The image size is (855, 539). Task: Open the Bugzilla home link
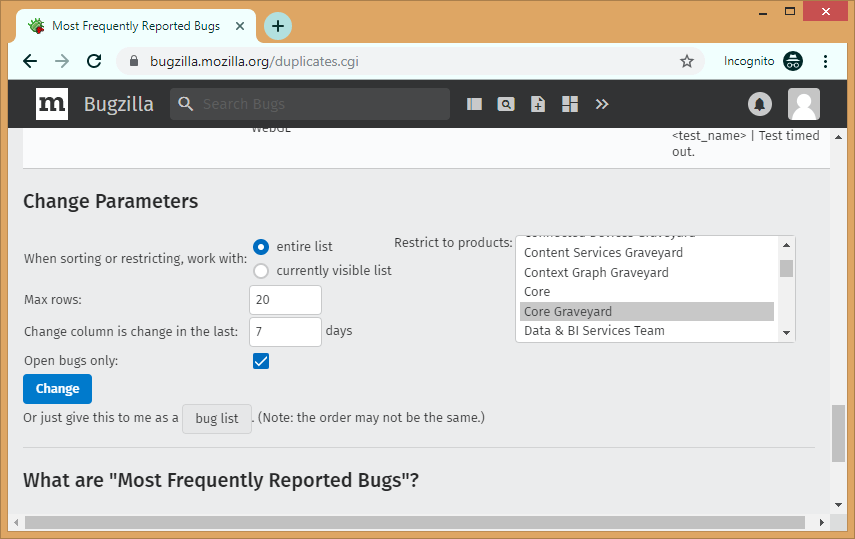[118, 104]
